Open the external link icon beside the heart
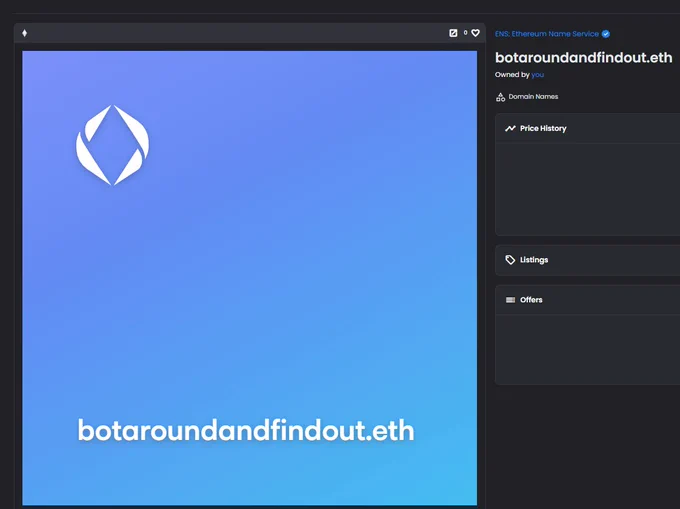 click(x=453, y=33)
